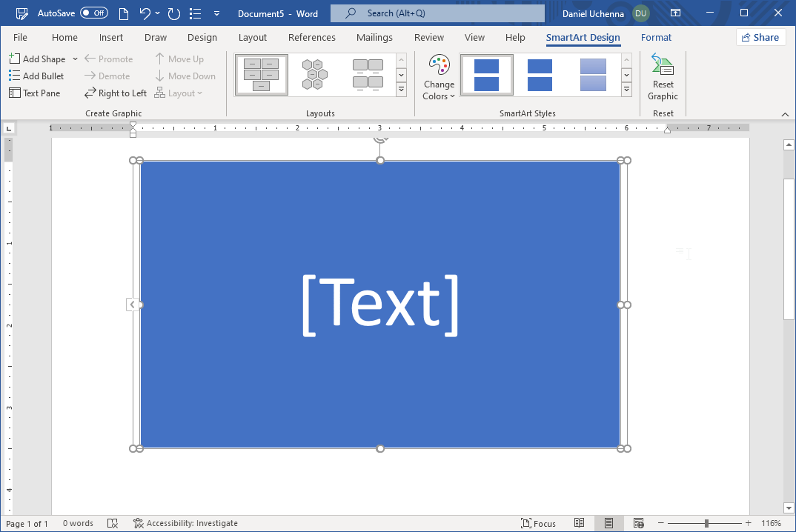Open the Layout dropdown in Create Graphic
This screenshot has width=796, height=532.
coord(179,93)
